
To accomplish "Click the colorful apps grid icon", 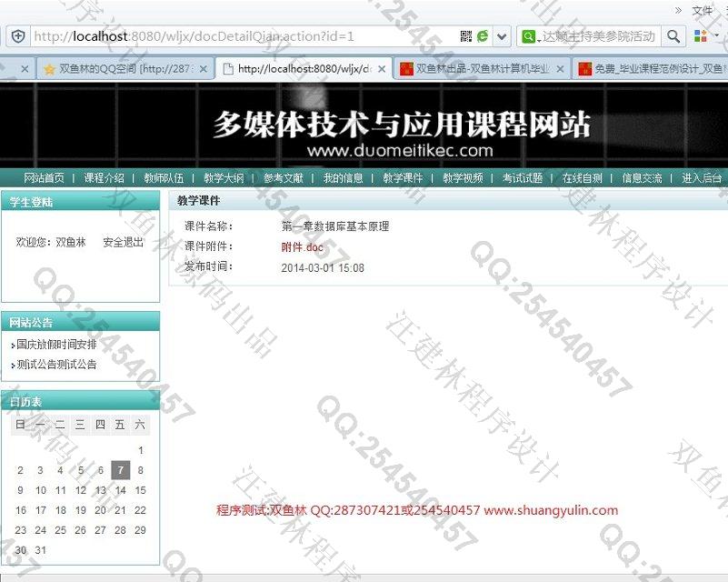I will tap(701, 36).
